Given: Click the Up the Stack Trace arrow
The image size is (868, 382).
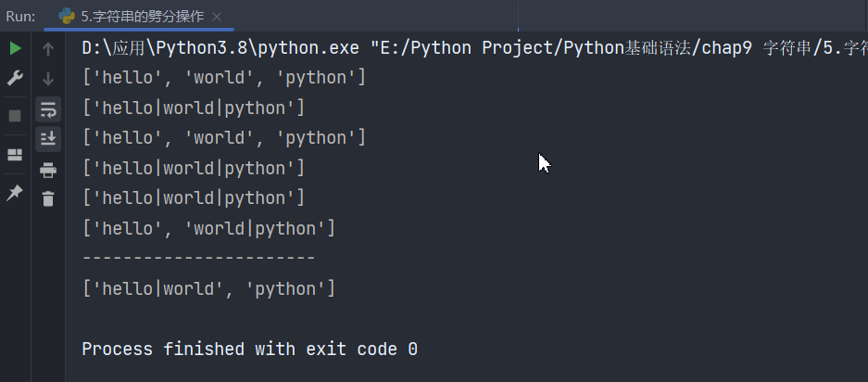Looking at the screenshot, I should click(x=48, y=49).
